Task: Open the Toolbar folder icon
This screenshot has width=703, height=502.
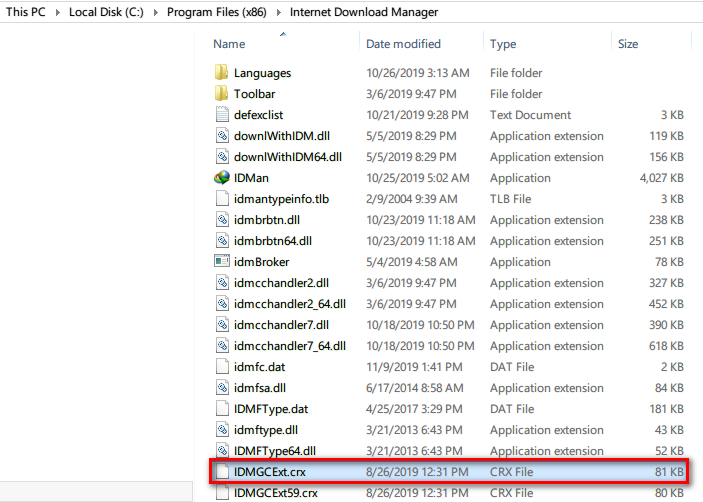Action: (x=221, y=94)
